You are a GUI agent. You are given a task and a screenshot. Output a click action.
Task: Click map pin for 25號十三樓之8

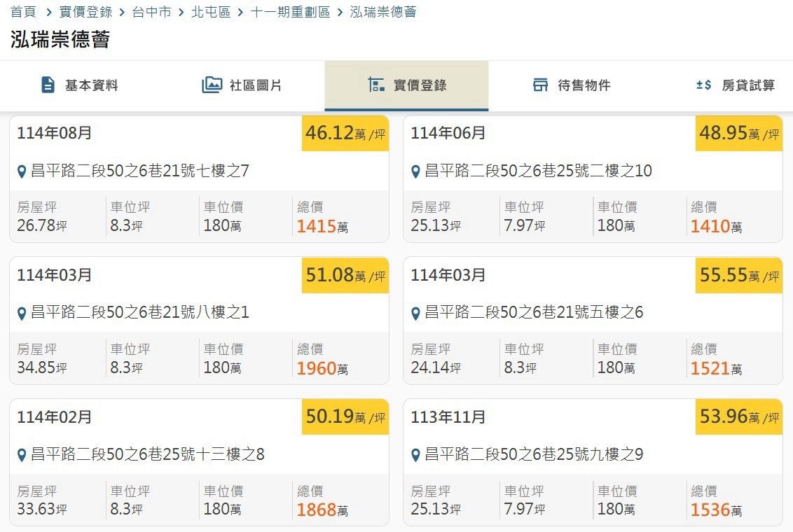[22, 456]
